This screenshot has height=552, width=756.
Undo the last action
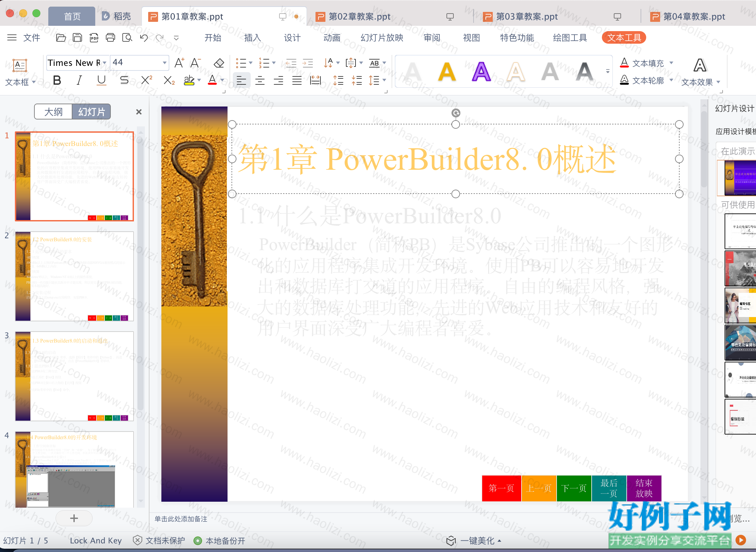coord(144,38)
